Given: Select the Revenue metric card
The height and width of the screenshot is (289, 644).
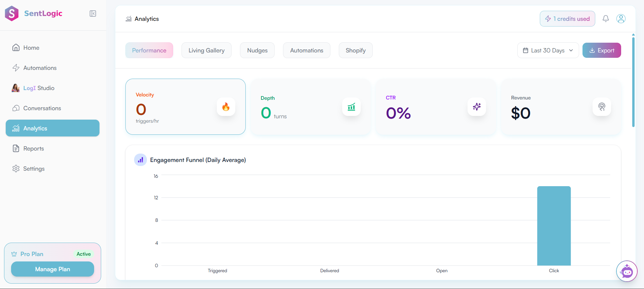Looking at the screenshot, I should point(561,107).
